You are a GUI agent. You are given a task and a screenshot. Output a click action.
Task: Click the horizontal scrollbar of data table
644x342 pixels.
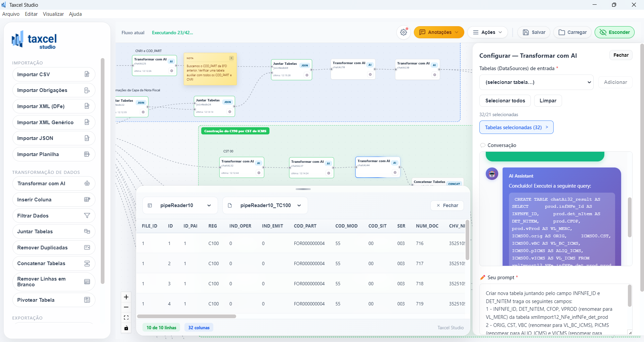click(x=187, y=316)
